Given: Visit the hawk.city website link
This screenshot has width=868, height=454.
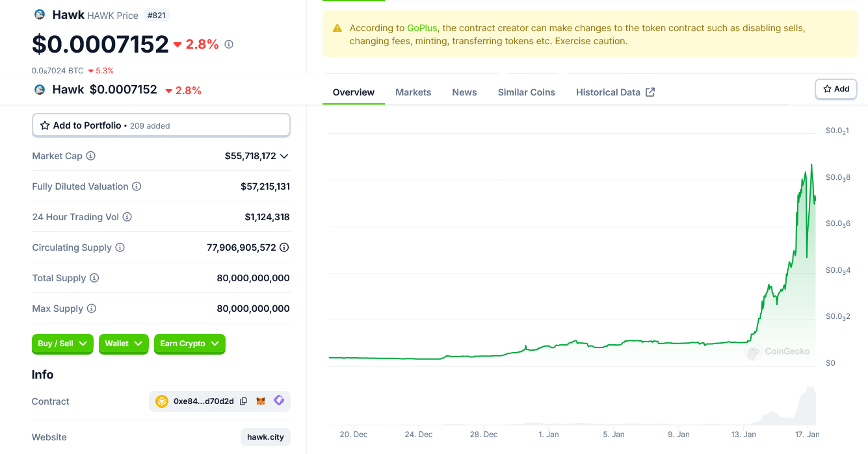Looking at the screenshot, I should click(x=265, y=437).
